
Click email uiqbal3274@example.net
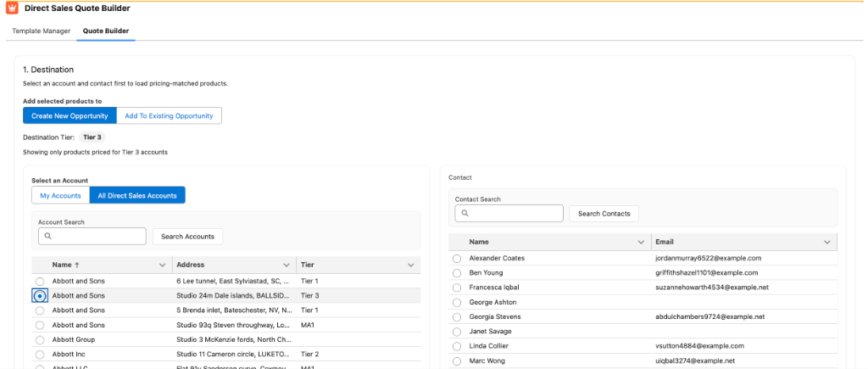point(695,361)
